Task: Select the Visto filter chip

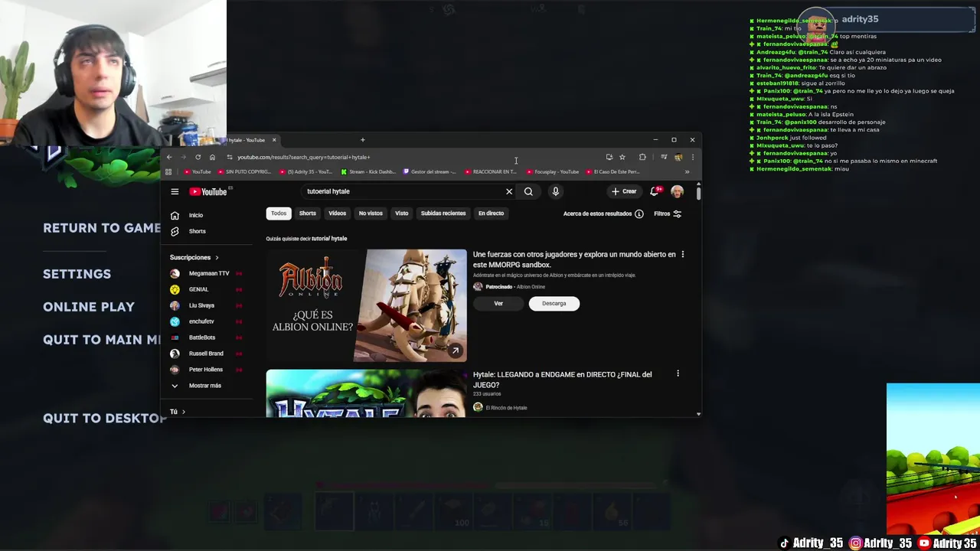Action: tap(402, 214)
